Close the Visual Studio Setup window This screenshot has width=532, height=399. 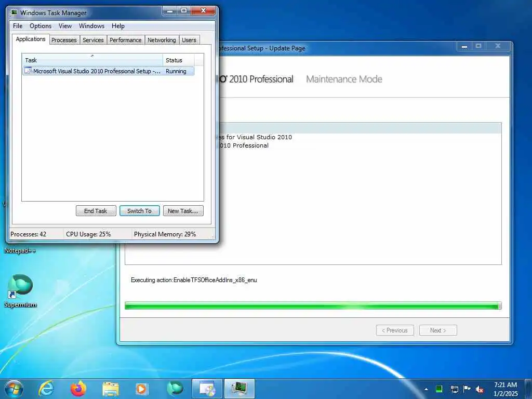pyautogui.click(x=498, y=46)
